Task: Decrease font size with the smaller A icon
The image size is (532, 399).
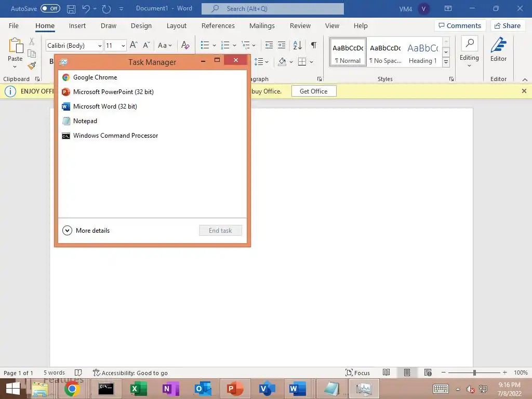Action: (x=147, y=45)
